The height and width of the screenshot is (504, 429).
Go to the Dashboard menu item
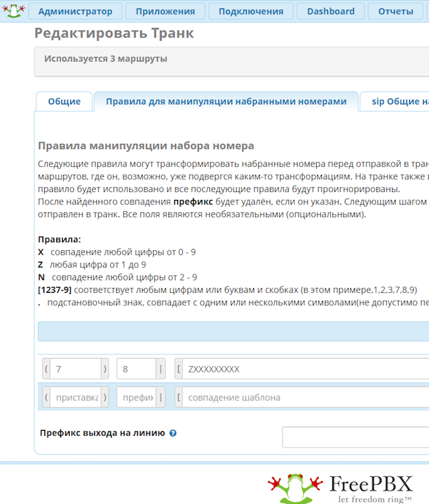pyautogui.click(x=331, y=11)
